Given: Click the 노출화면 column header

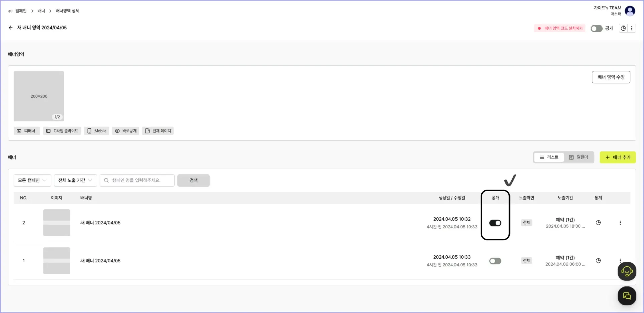Looking at the screenshot, I should click(x=527, y=198).
